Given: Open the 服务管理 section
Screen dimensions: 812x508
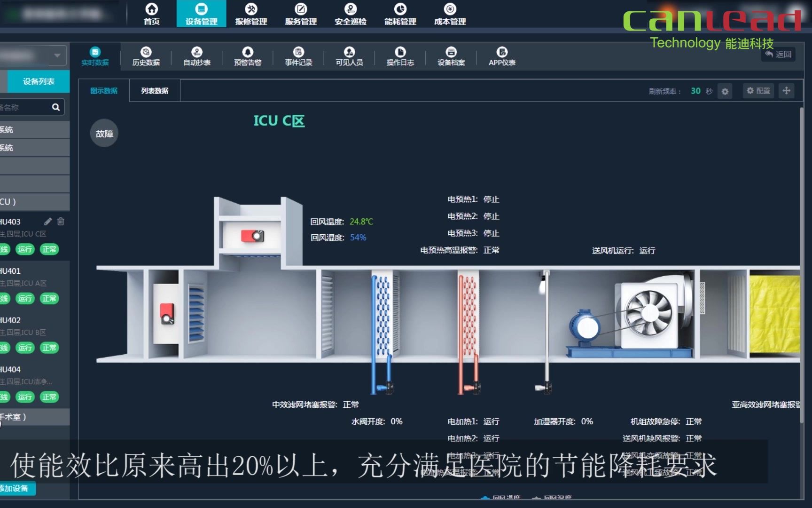Looking at the screenshot, I should click(x=301, y=14).
